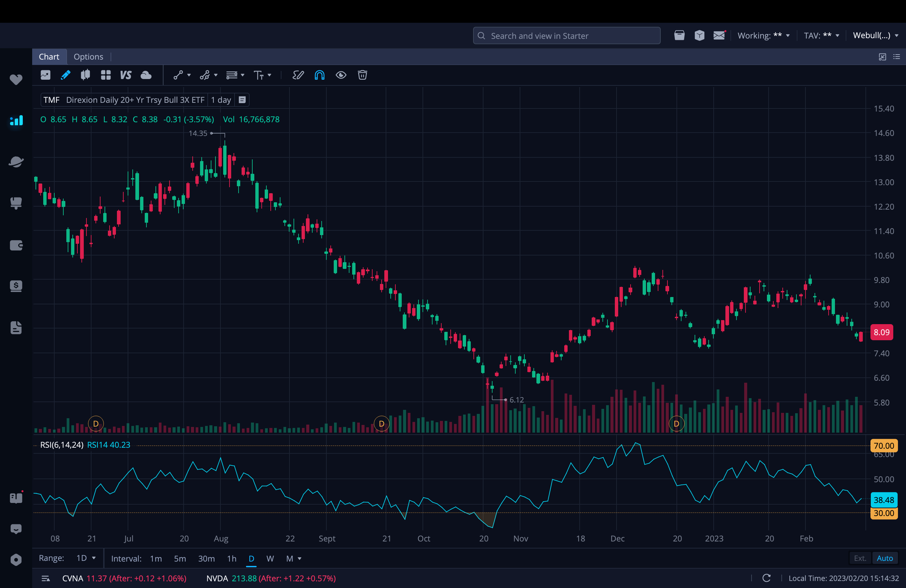Click the storefront icon near search bar
906x588 pixels.
tap(679, 35)
